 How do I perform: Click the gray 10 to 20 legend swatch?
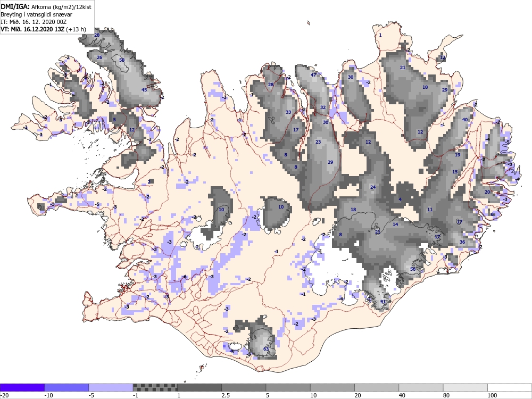click(332, 387)
